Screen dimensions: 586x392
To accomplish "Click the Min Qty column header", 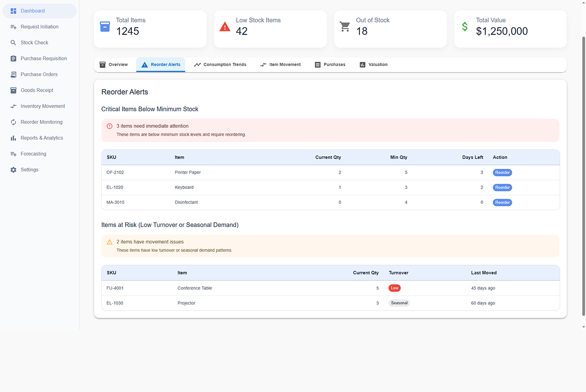I will pyautogui.click(x=399, y=157).
